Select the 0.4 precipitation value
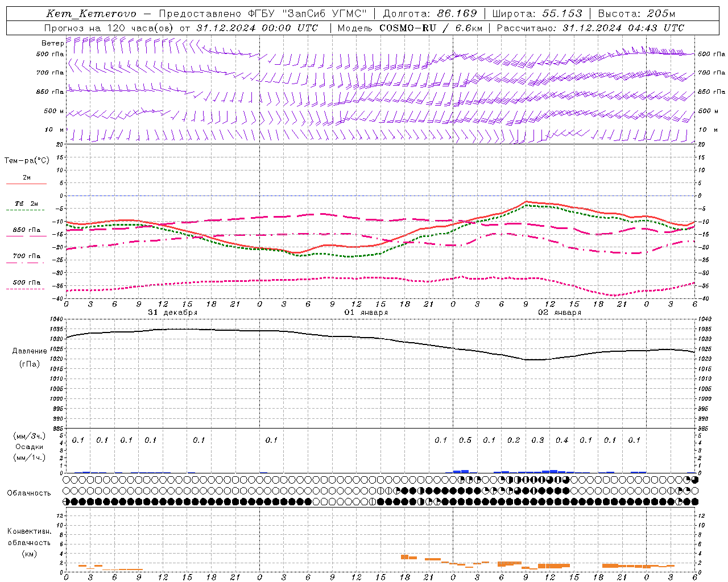The image size is (728, 582). click(562, 440)
